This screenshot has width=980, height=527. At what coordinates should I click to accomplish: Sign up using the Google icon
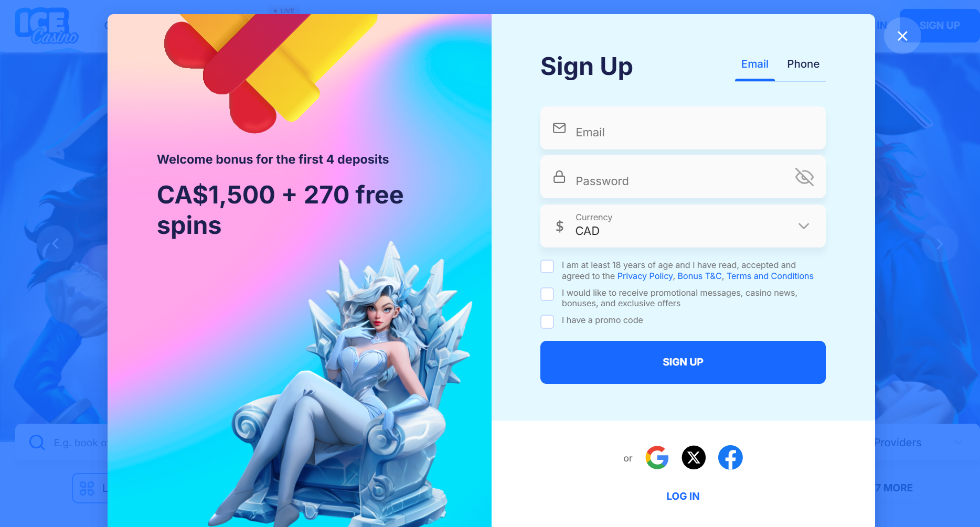657,458
